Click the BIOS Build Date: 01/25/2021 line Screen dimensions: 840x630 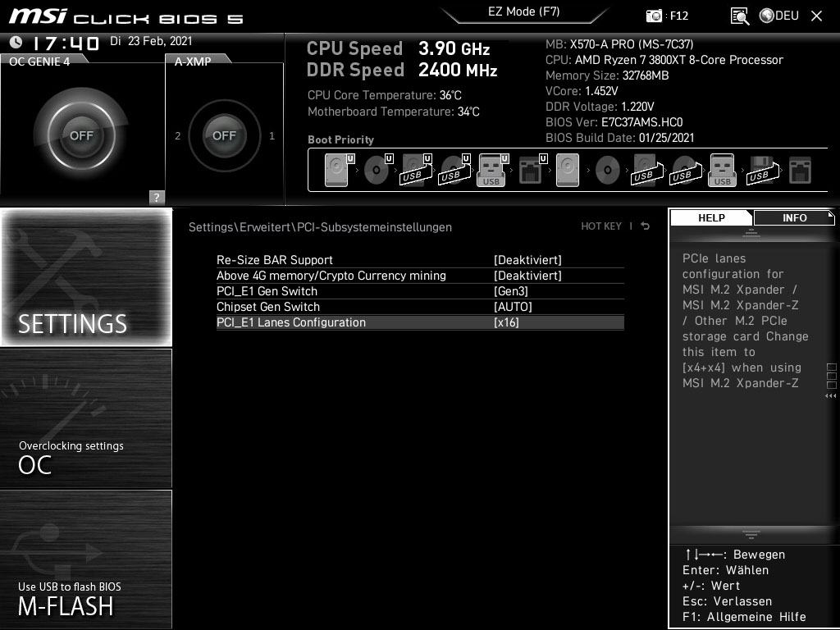(x=619, y=137)
